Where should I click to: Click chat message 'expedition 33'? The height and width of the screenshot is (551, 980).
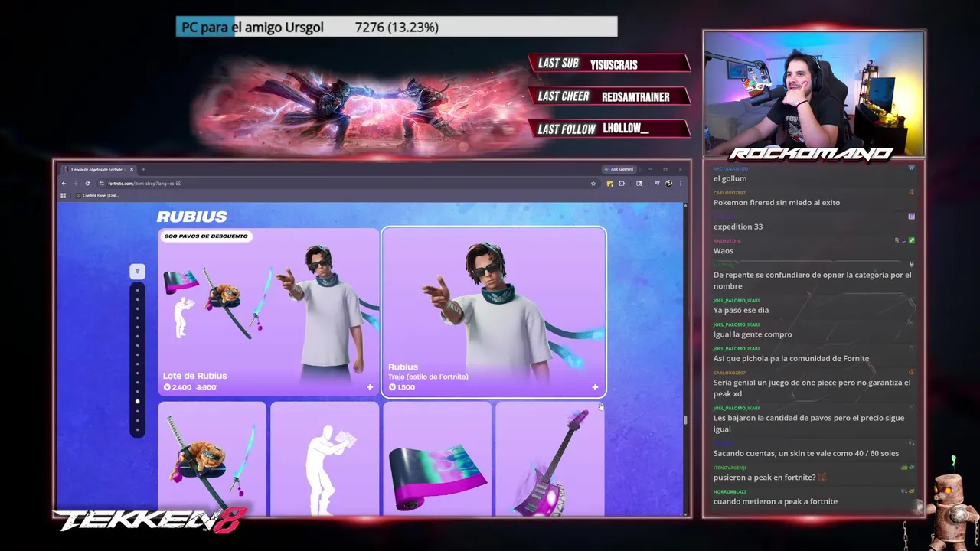738,227
